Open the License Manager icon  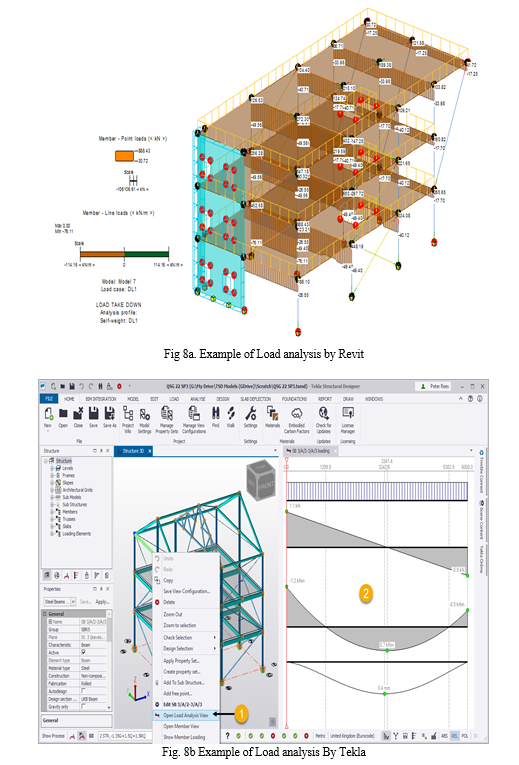pos(348,420)
